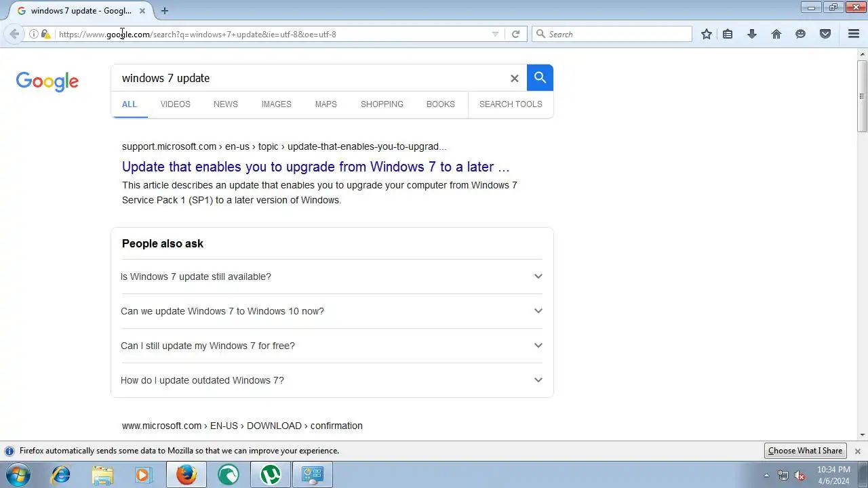
Task: Expand "Can we update Windows 7 to Windows 10 now?"
Action: tap(332, 311)
